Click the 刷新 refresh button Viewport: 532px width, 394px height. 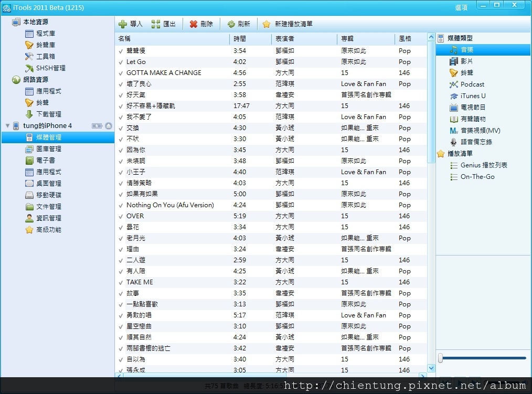pyautogui.click(x=239, y=24)
